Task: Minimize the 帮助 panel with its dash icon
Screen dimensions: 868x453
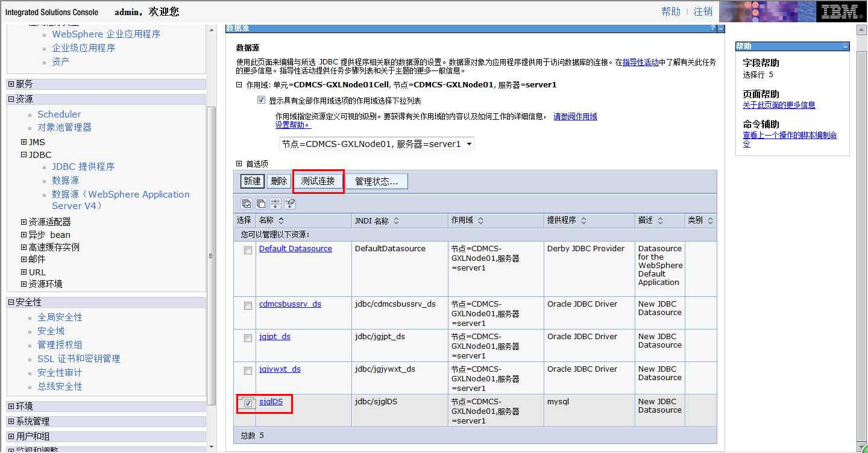Action: click(x=846, y=46)
